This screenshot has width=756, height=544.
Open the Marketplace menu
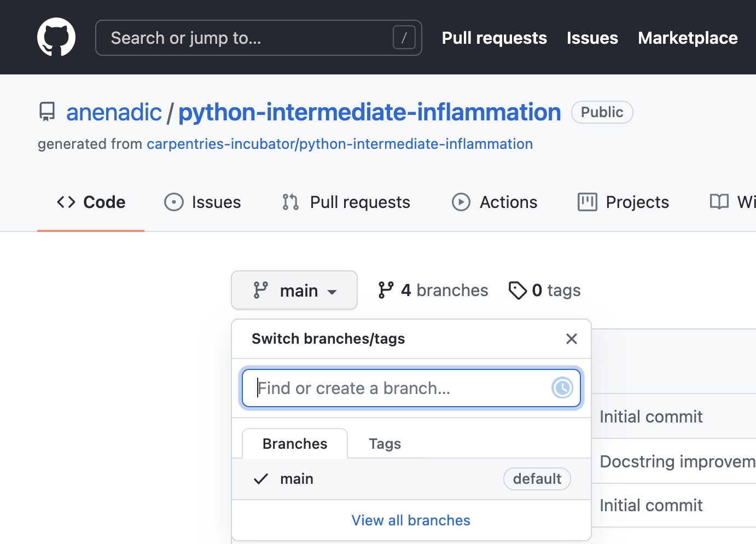click(687, 38)
